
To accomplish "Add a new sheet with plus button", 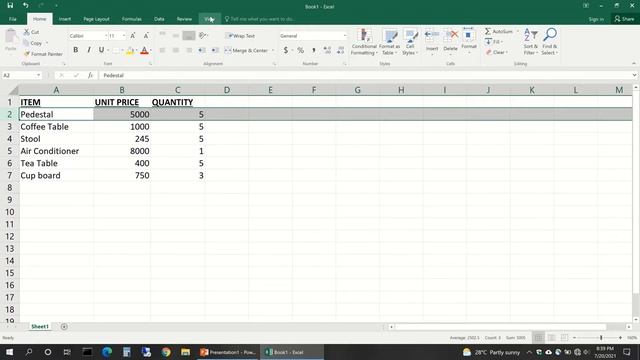I will point(64,327).
